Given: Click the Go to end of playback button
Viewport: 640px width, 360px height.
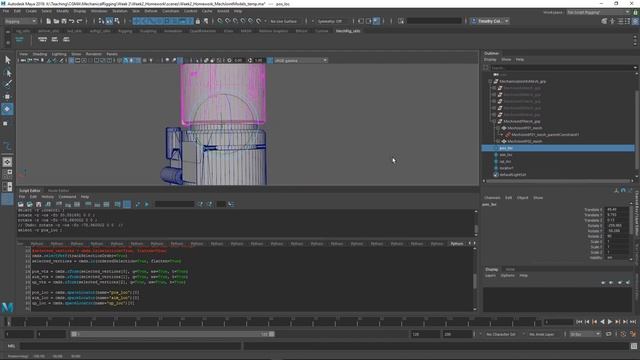Looking at the screenshot, I should point(633,322).
